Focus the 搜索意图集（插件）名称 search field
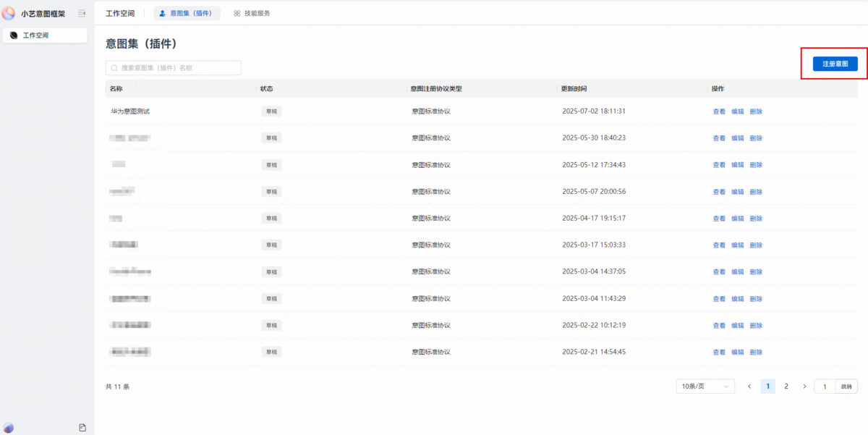The height and width of the screenshot is (435, 868). [x=177, y=68]
